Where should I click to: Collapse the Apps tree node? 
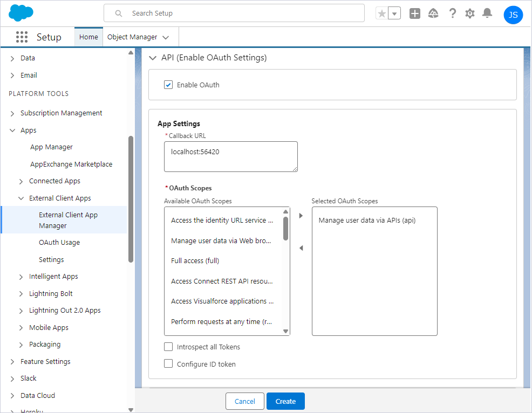pos(12,130)
